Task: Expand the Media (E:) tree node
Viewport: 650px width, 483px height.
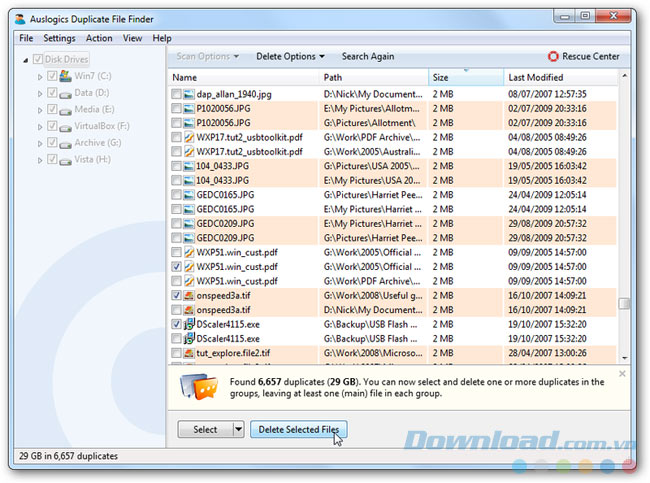Action: pyautogui.click(x=40, y=110)
